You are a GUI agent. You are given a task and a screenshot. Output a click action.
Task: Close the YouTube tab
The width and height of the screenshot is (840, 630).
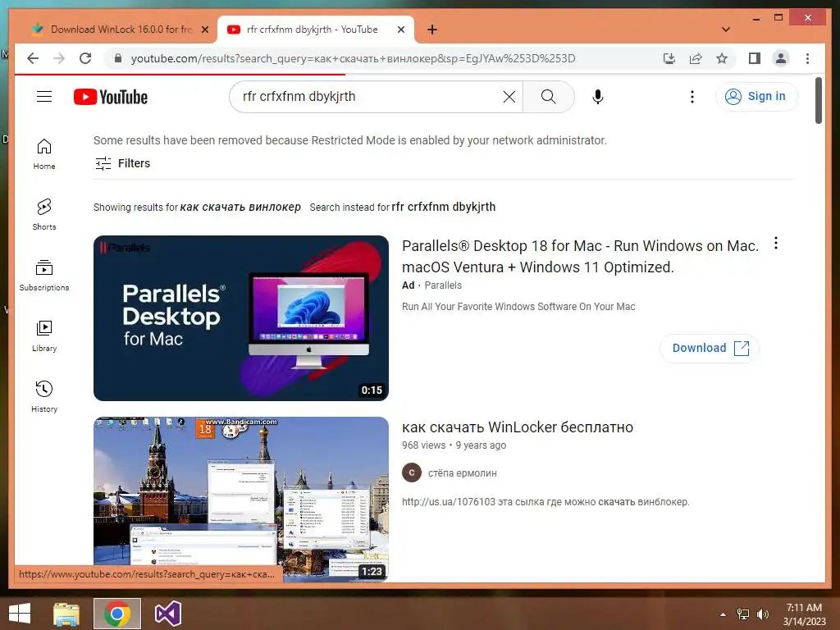coord(400,30)
